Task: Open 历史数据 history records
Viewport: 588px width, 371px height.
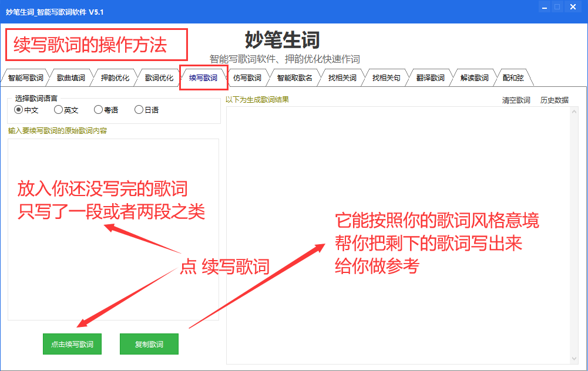Action: coord(554,100)
